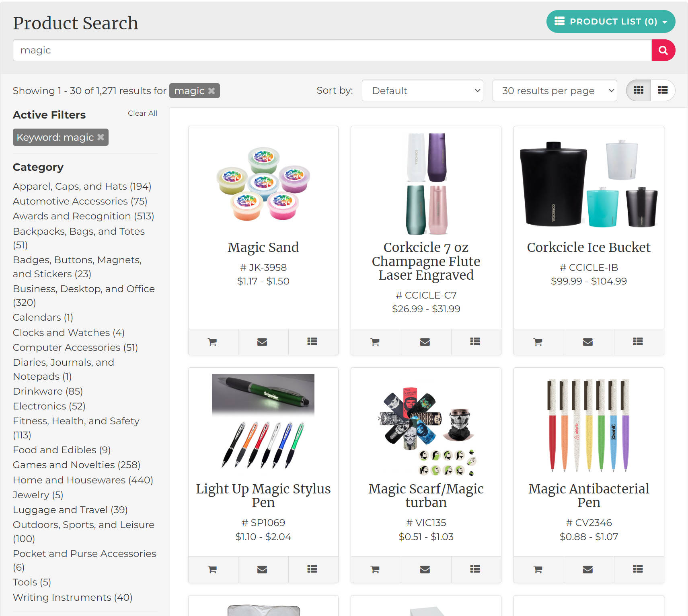Remove the magic search tag
This screenshot has height=616, width=688.
pos(212,91)
